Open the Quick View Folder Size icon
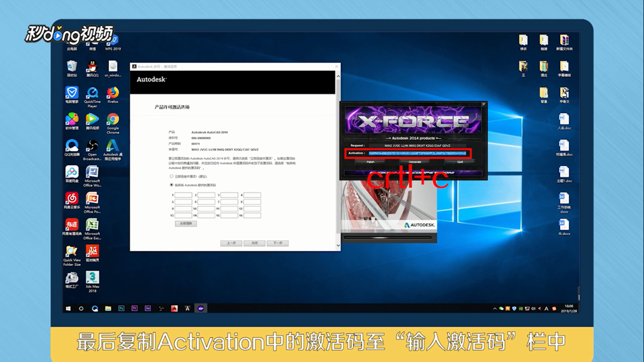644x362 pixels. click(x=71, y=255)
